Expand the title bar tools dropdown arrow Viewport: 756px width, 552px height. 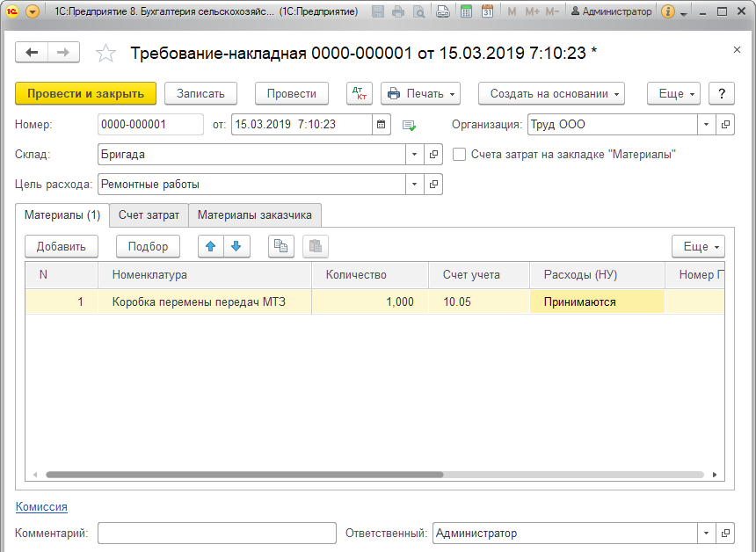click(684, 13)
